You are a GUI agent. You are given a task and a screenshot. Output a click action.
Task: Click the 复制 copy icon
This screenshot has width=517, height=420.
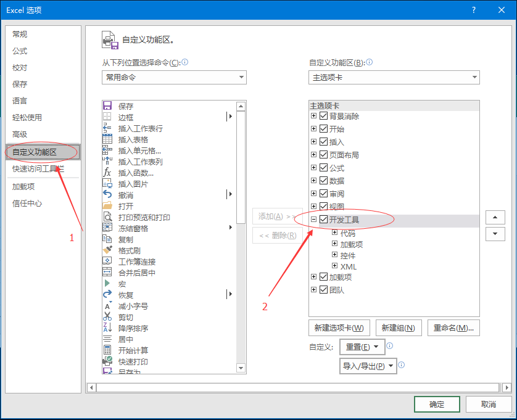[x=107, y=239]
